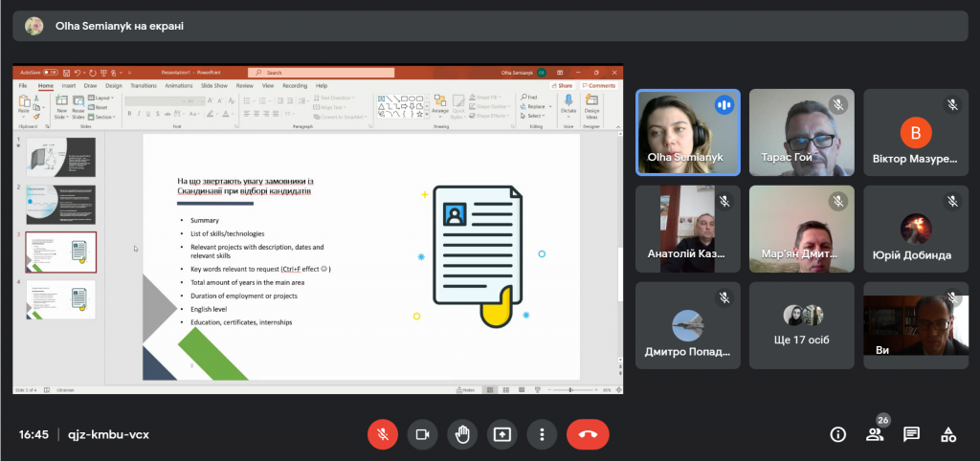Click Olha Semianyk's video tile
This screenshot has width=980, height=461.
(688, 132)
